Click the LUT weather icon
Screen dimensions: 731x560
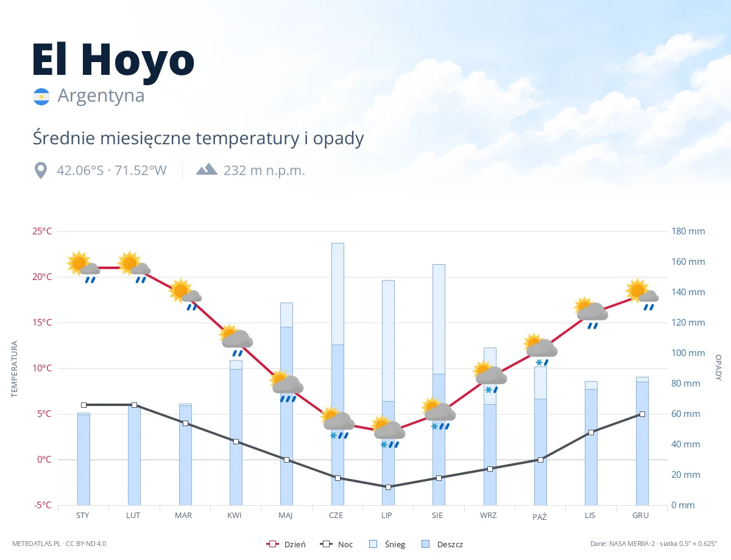point(134,267)
